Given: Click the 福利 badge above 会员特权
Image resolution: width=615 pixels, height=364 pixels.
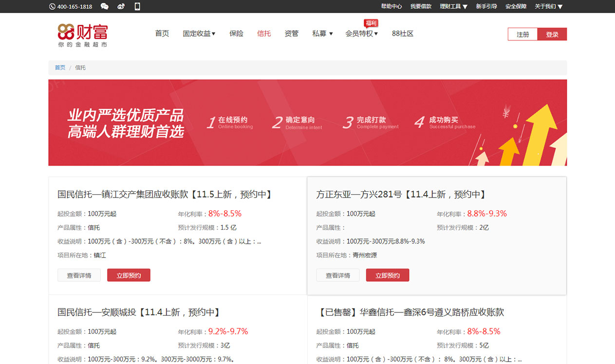Looking at the screenshot, I should point(371,23).
